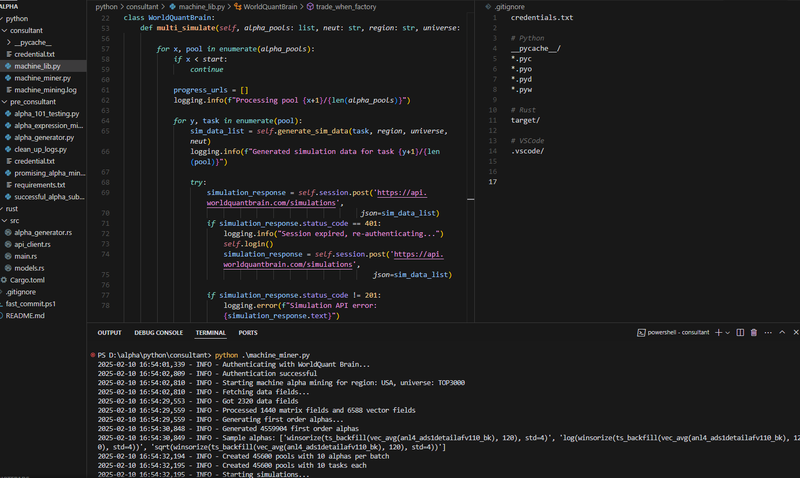Maximize the panel with the up chevron icon
This screenshot has width=800, height=478.
(782, 333)
